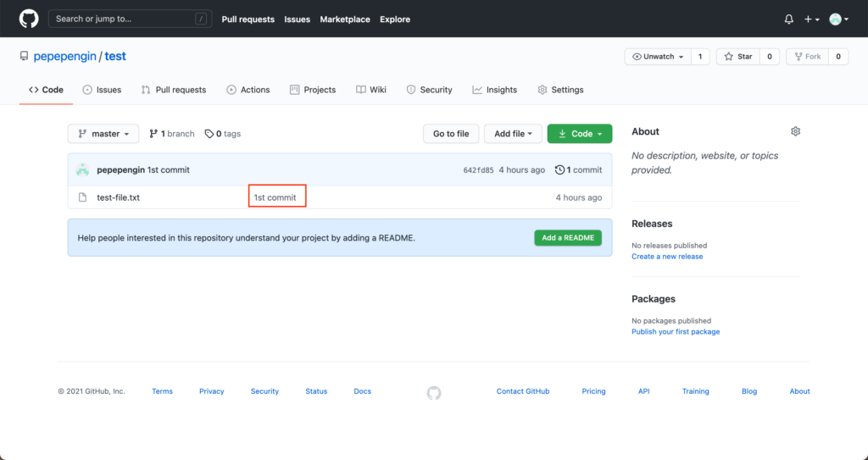Expand the master branch selector

pos(103,133)
